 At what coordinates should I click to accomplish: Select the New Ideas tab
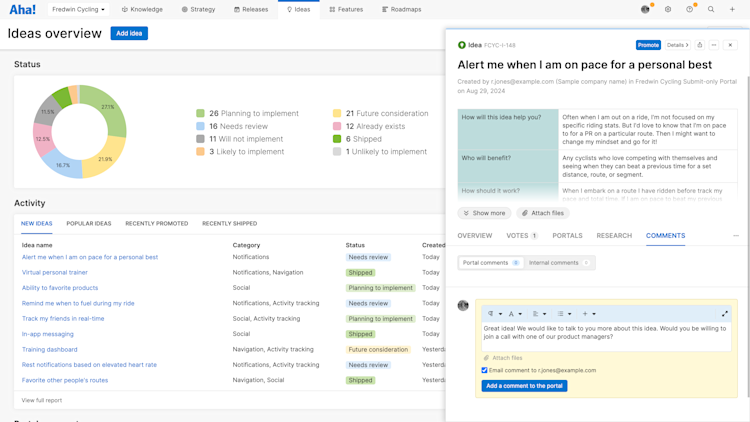tap(36, 223)
